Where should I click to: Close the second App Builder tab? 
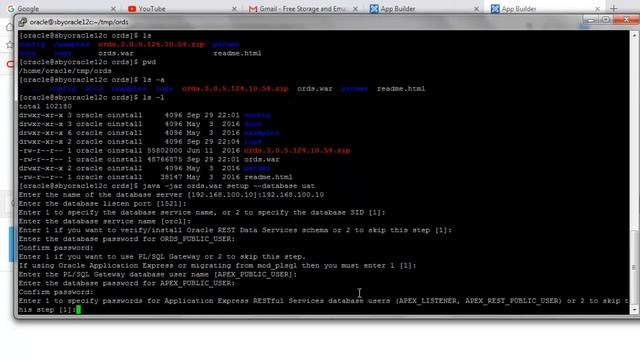(x=598, y=9)
